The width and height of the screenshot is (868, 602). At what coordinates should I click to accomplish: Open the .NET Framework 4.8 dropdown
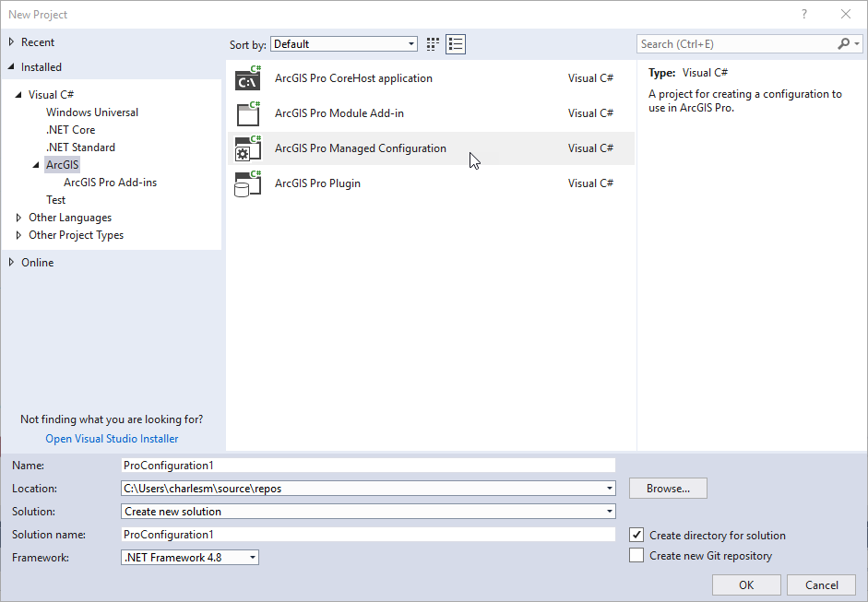[251, 557]
